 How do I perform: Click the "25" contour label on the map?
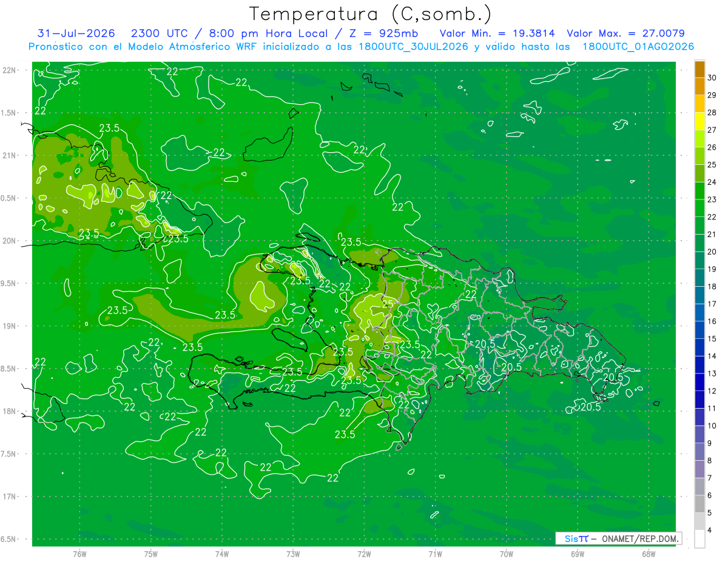[388, 303]
